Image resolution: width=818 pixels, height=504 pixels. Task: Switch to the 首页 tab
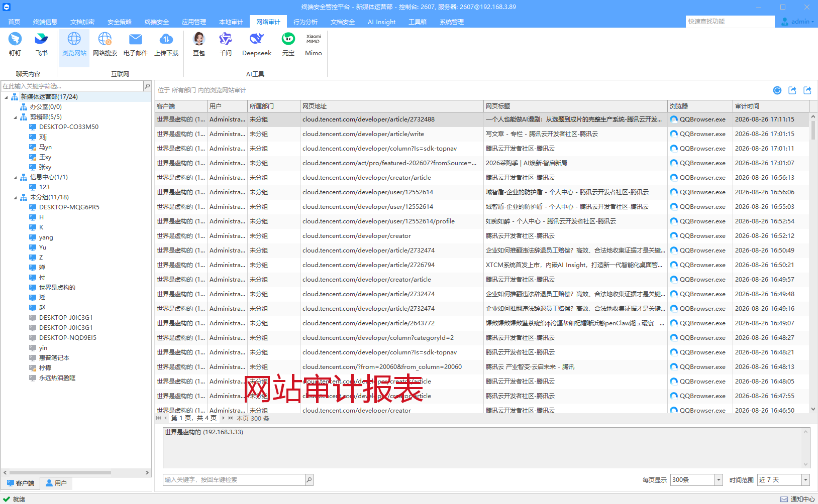tap(14, 22)
